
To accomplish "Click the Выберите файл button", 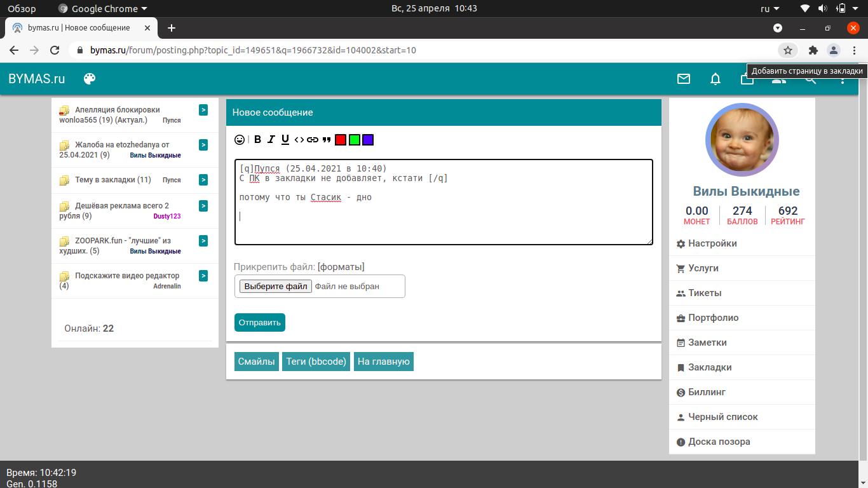I will [x=276, y=286].
